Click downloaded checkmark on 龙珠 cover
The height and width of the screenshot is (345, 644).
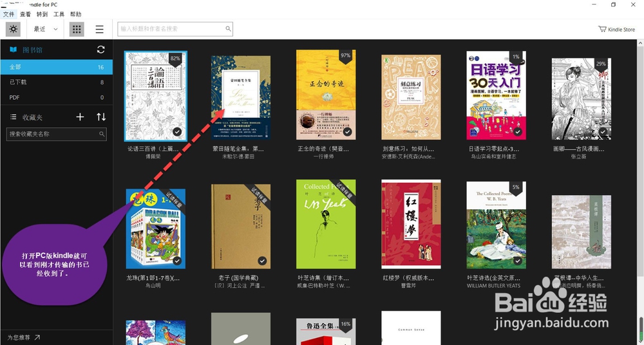point(177,261)
